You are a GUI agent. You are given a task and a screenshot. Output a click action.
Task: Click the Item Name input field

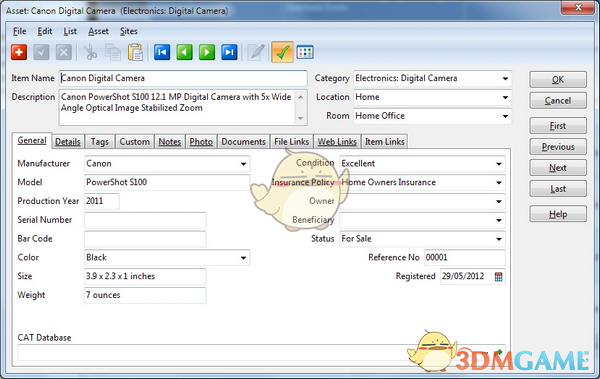tap(183, 78)
